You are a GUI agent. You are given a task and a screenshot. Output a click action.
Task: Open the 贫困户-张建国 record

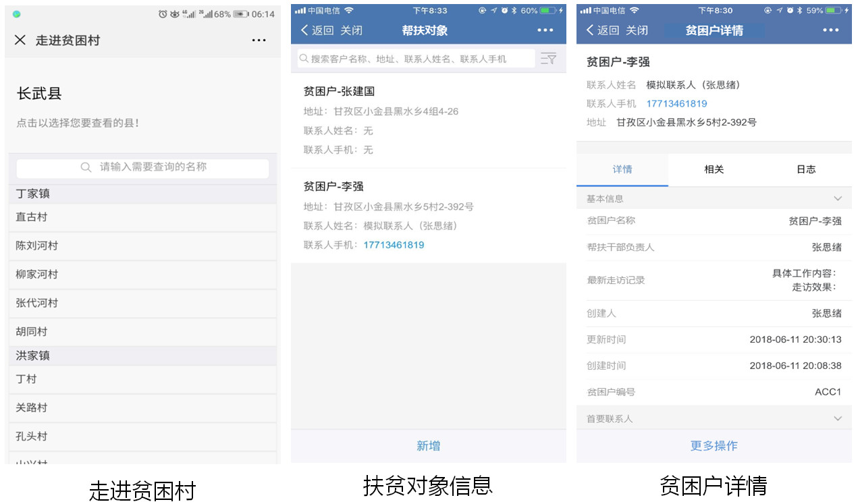(428, 121)
